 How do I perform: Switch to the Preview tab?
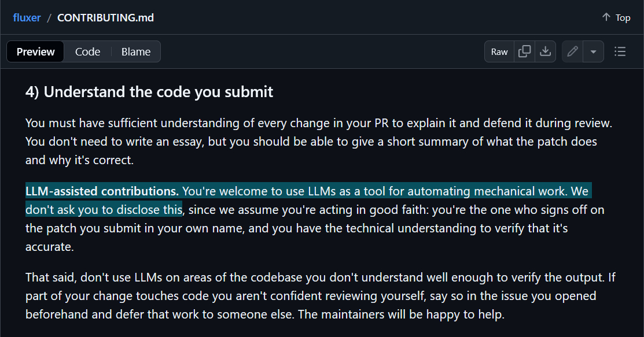[x=36, y=51]
